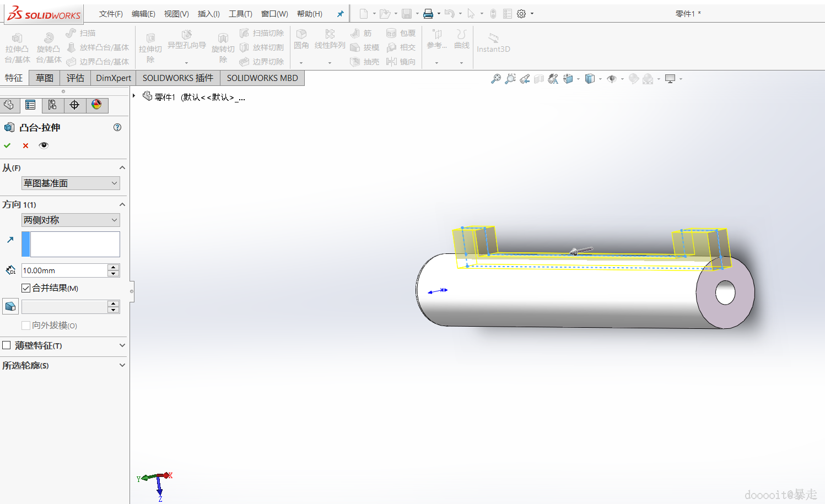The height and width of the screenshot is (504, 825).
Task: Switch to the 草图 tab
Action: (x=45, y=78)
